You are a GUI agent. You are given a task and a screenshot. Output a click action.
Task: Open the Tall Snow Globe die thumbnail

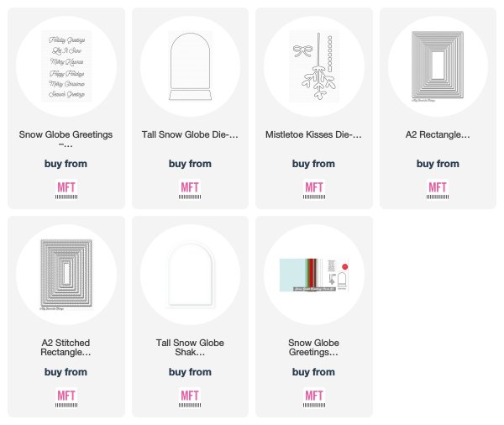pyautogui.click(x=190, y=66)
